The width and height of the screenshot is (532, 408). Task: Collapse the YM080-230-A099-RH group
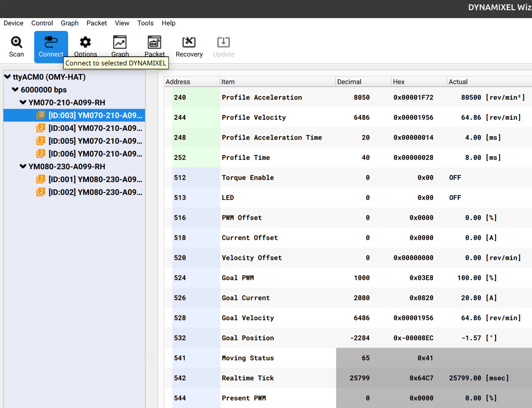pyautogui.click(x=23, y=167)
